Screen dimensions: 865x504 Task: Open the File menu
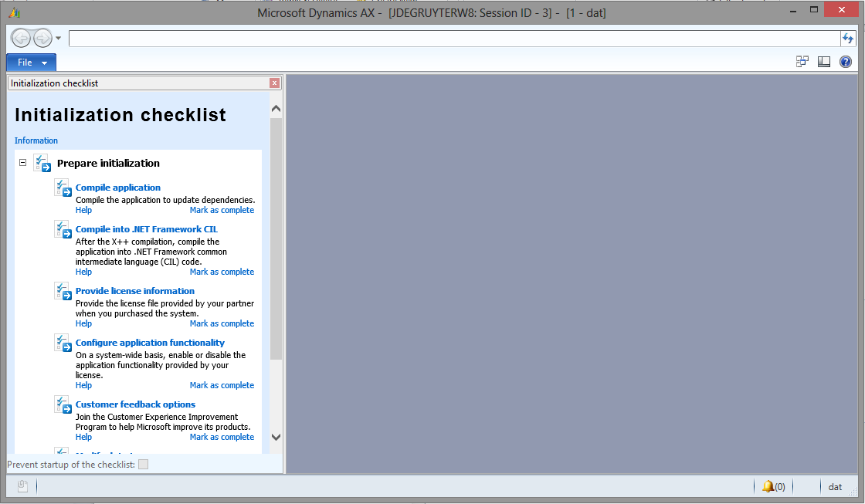[32, 63]
